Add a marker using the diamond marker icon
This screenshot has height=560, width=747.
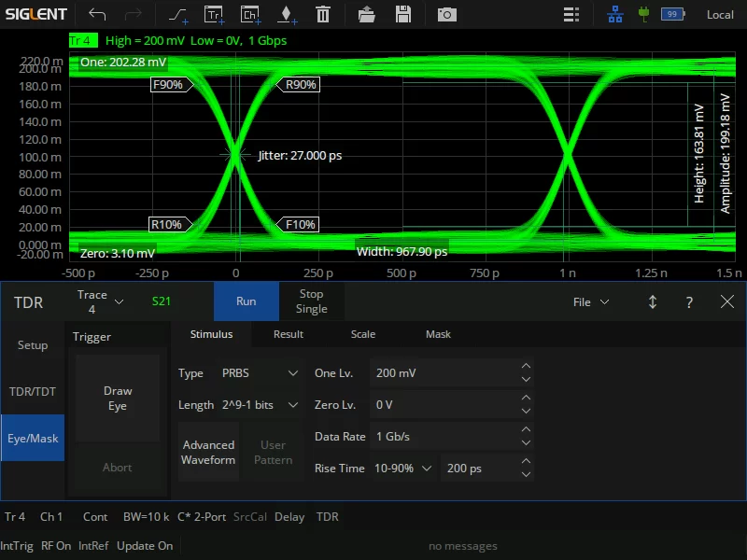(x=286, y=14)
